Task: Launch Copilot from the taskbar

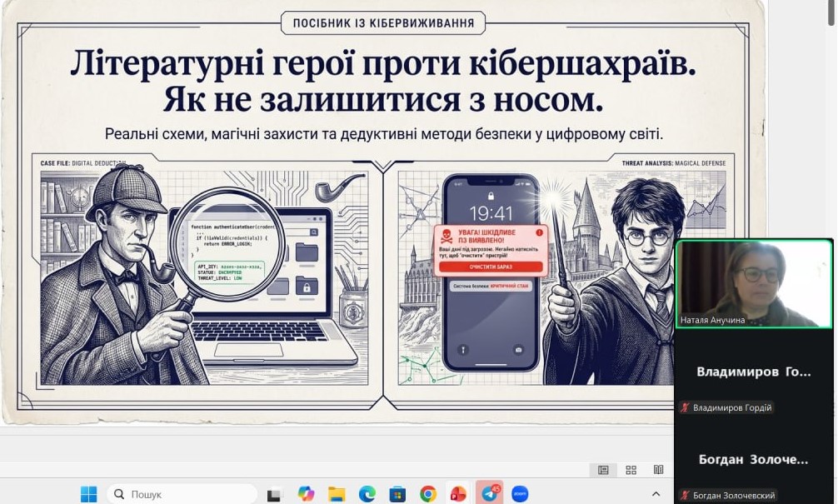Action: coord(306,494)
